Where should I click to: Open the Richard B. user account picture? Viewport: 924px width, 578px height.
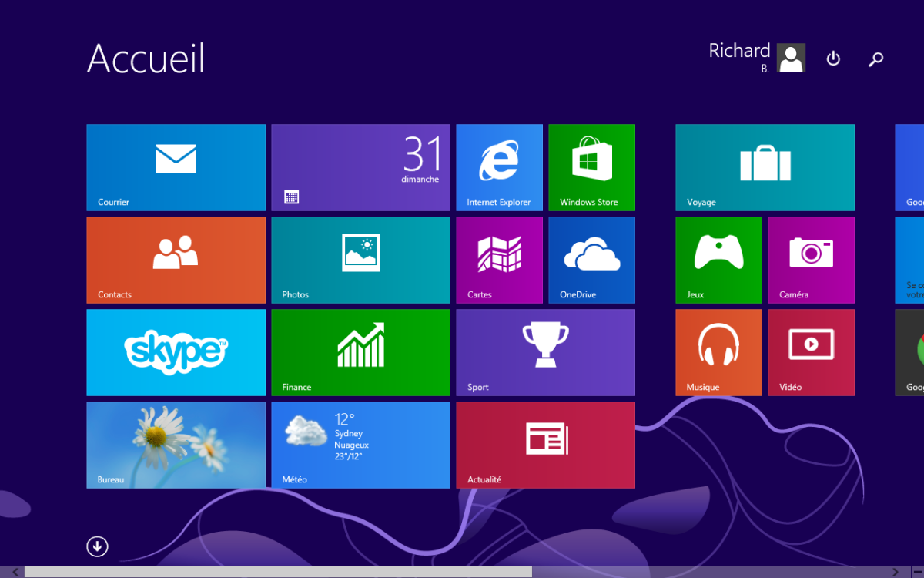point(791,58)
